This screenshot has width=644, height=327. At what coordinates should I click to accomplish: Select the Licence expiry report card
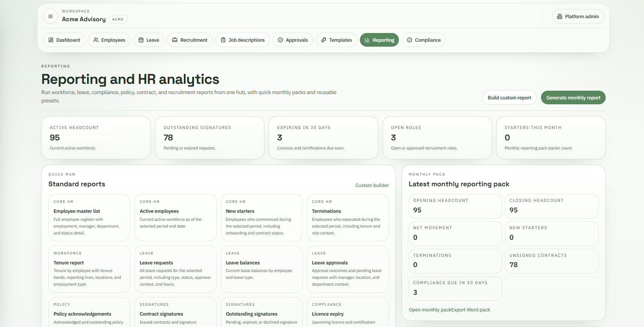(348, 312)
